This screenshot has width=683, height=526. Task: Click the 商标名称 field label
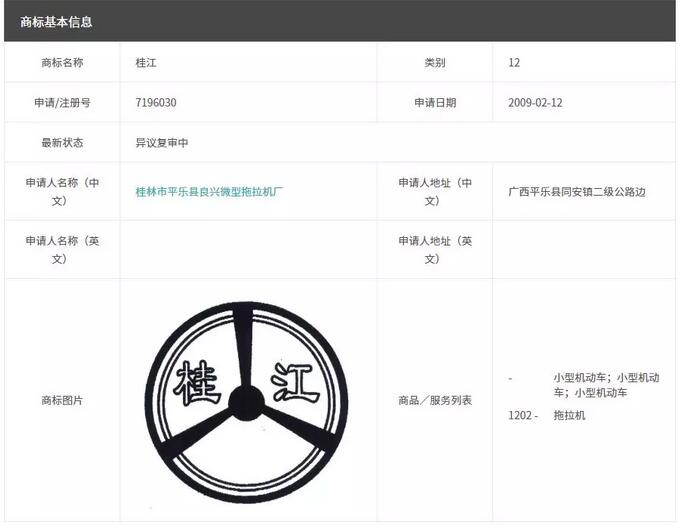62,62
